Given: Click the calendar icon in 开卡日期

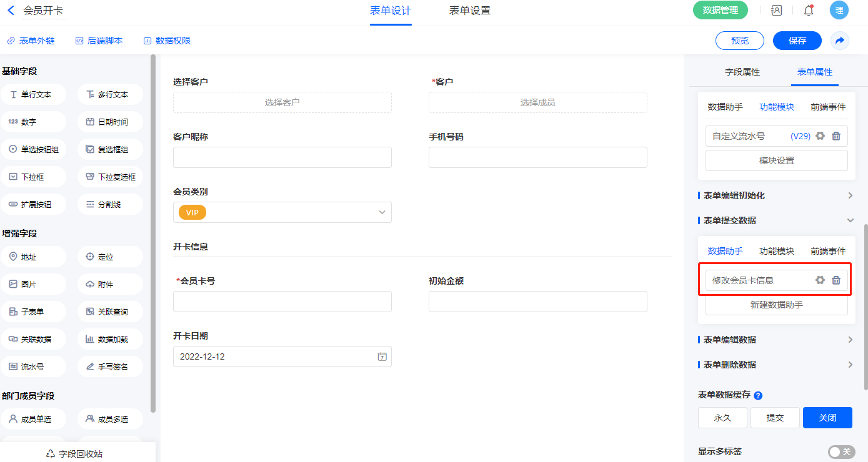Looking at the screenshot, I should pos(382,356).
